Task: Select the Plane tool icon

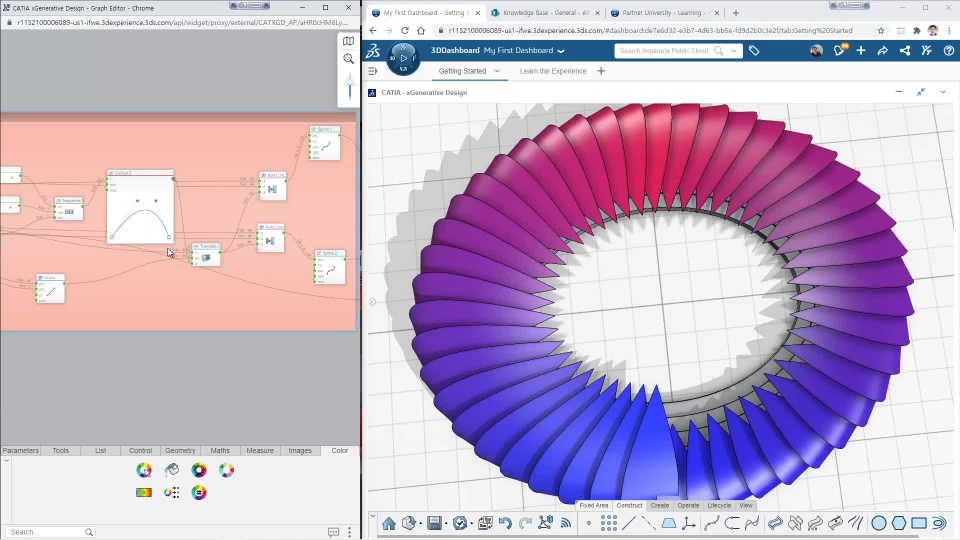Action: 669,523
